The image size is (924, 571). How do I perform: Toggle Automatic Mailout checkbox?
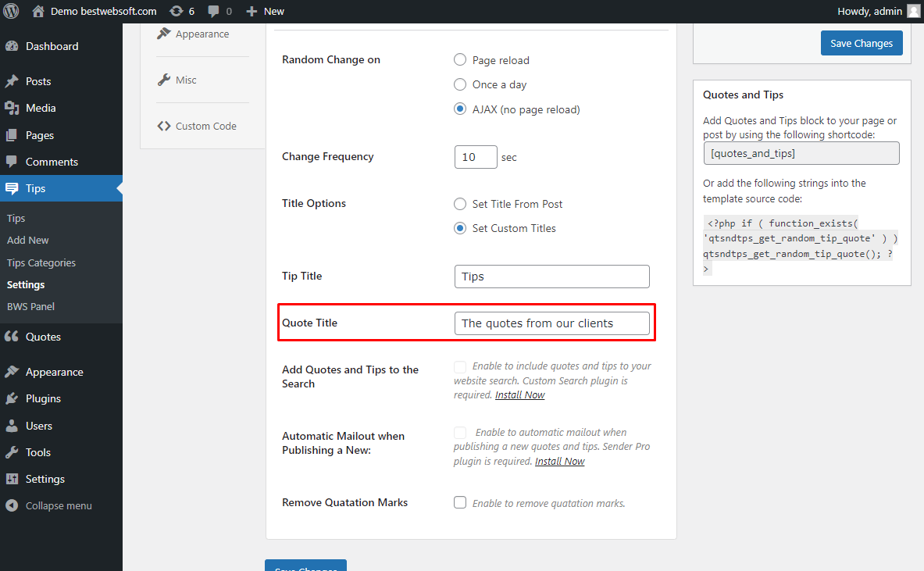pos(459,433)
